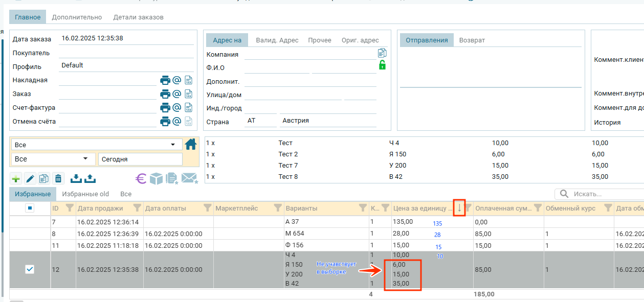The image size is (644, 302).
Task: Click the green plus add order icon
Action: click(x=16, y=178)
